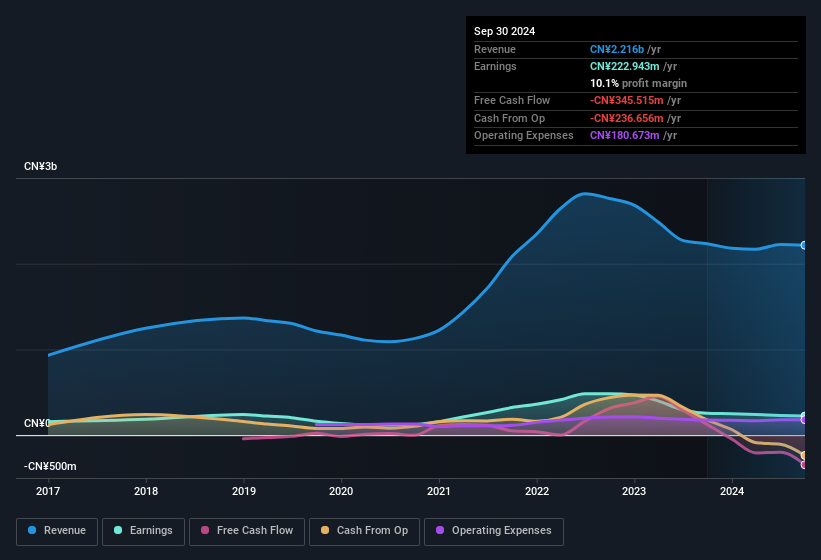Click the CN¥0 y-axis label
821x560 pixels.
(x=37, y=423)
